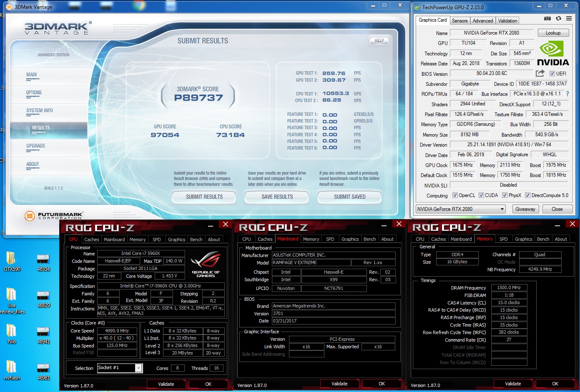
Task: Click the Core Speed 4999.9 MHz field
Action: pyautogui.click(x=117, y=331)
